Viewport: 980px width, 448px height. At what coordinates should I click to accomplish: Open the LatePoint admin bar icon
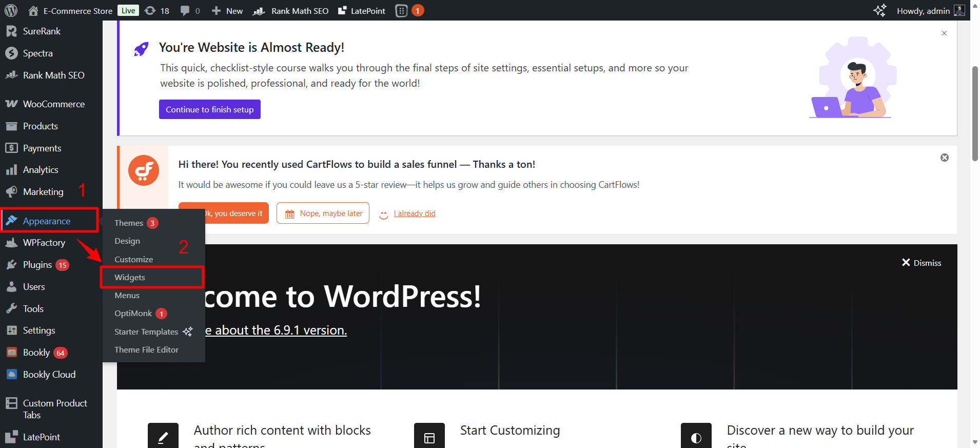coord(342,10)
